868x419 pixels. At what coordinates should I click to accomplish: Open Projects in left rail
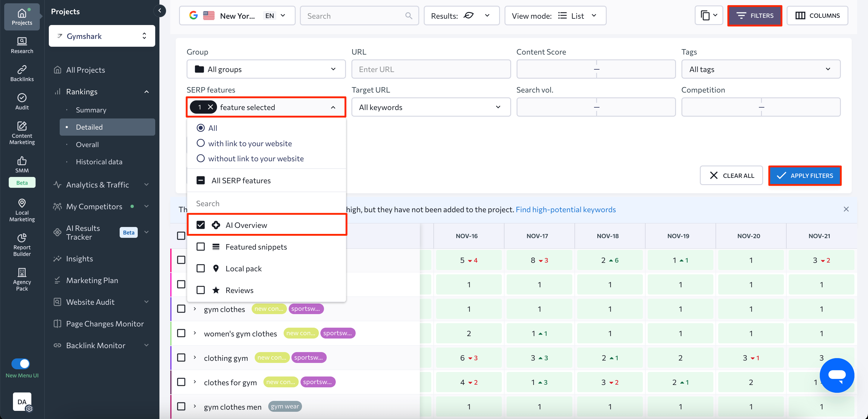pyautogui.click(x=22, y=17)
